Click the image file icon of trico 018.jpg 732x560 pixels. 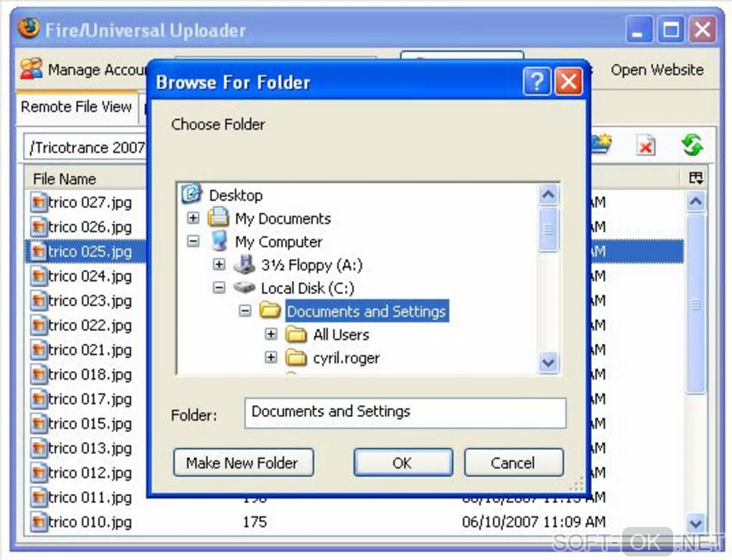[x=39, y=375]
